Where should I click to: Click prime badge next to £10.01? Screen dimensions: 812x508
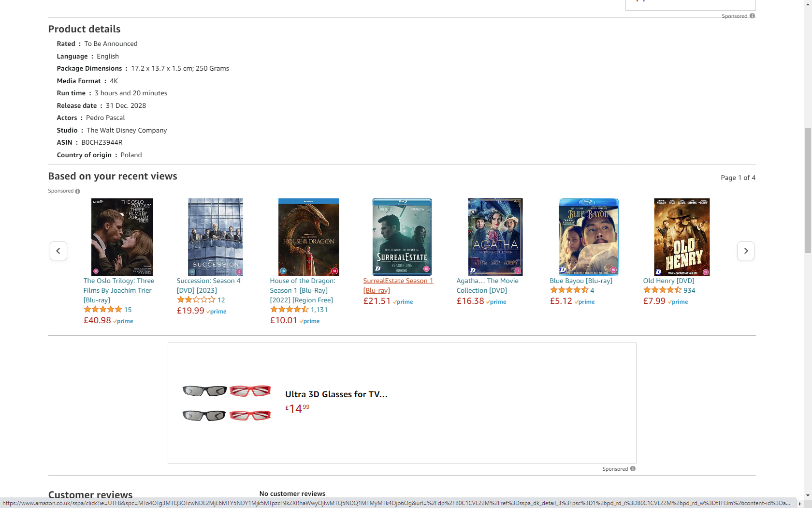point(310,321)
